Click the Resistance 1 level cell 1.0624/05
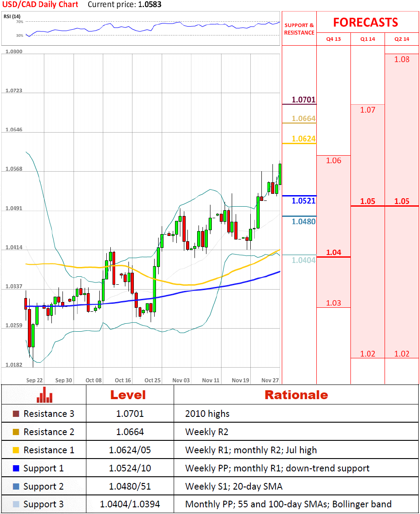Screen dimensions: 420x514 130,450
